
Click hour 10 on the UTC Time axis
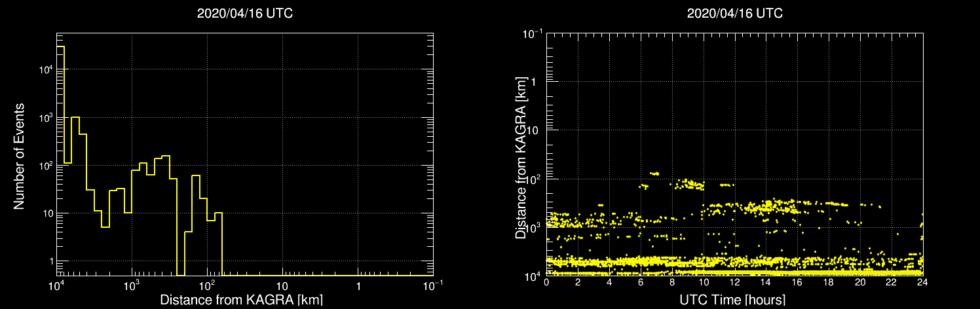[704, 283]
